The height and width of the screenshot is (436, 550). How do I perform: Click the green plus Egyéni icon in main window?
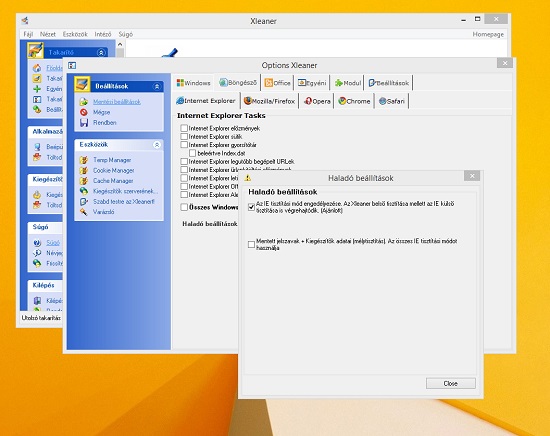tap(37, 89)
